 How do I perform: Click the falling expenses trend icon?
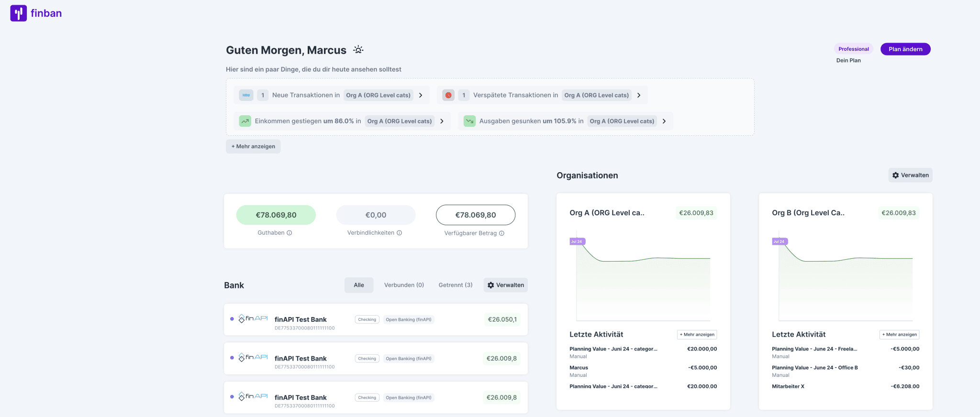pos(469,121)
